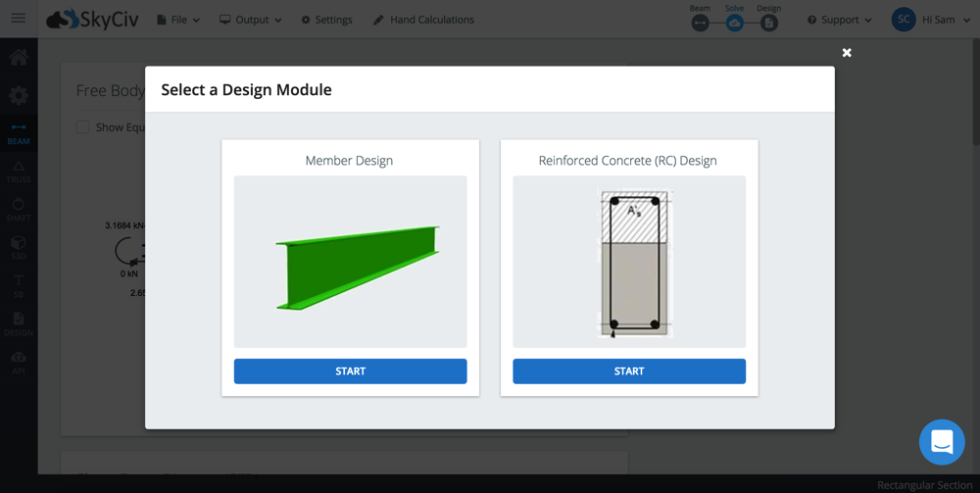Open the File menu
Image resolution: width=980 pixels, height=493 pixels.
pos(177,20)
